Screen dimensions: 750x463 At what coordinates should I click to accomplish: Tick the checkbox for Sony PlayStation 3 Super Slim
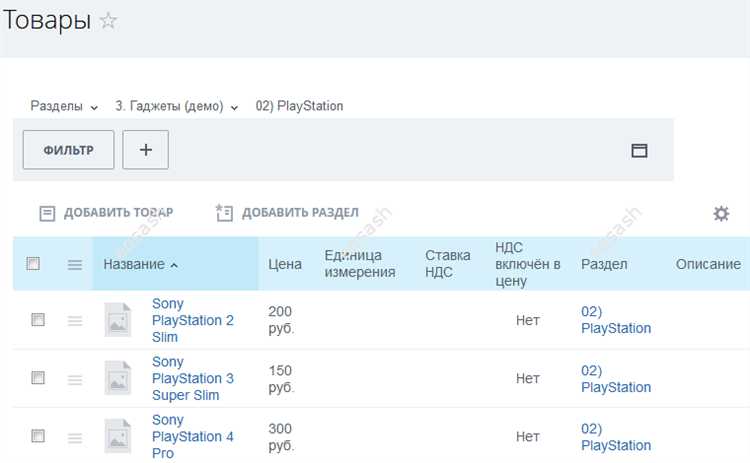(x=38, y=378)
